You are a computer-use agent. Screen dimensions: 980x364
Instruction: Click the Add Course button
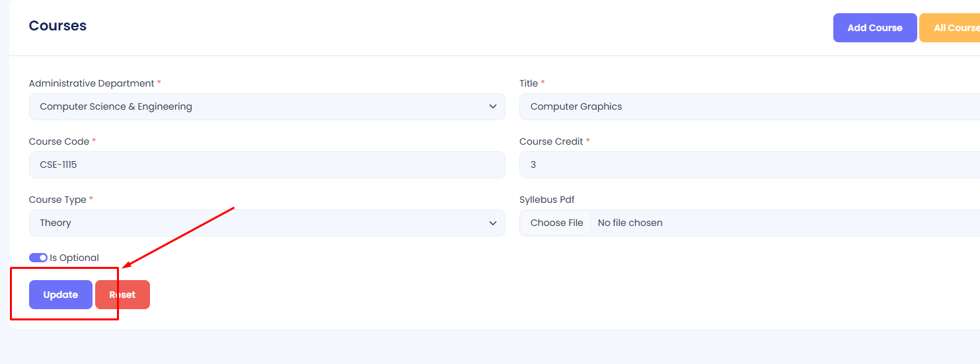[x=874, y=28]
